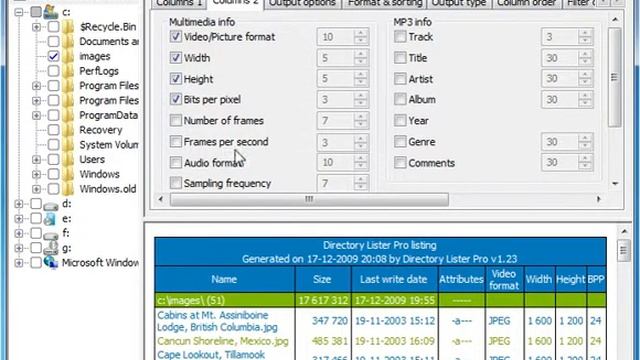The width and height of the screenshot is (640, 360).
Task: Check the d: drive tree checkbox
Action: point(36,204)
